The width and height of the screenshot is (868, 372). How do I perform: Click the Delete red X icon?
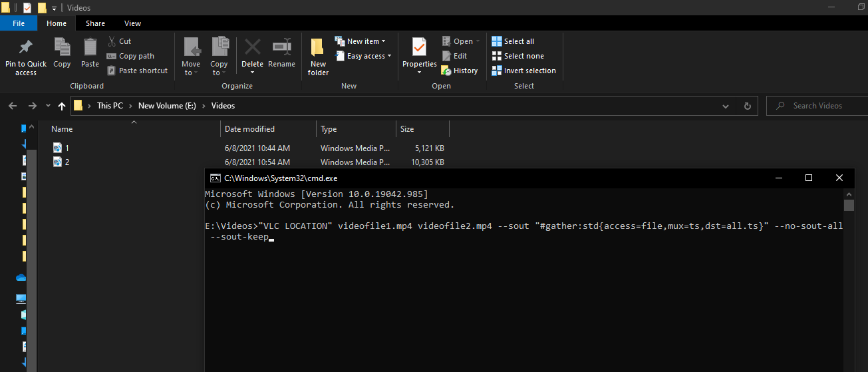click(x=252, y=48)
